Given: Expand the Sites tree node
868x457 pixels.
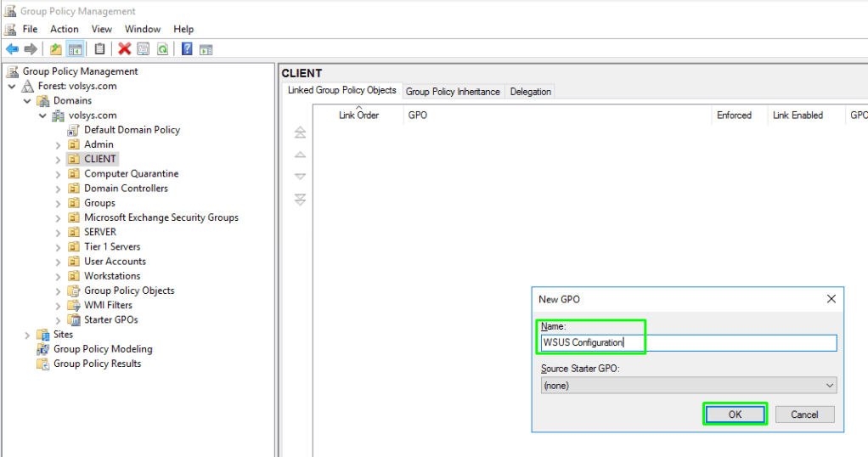Looking at the screenshot, I should pos(28,335).
